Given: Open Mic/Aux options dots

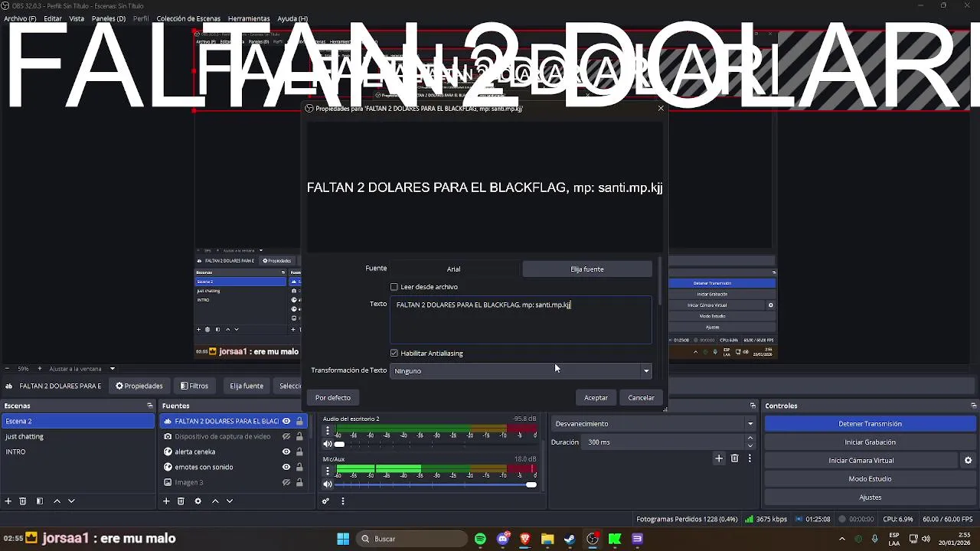Looking at the screenshot, I should pos(328,471).
